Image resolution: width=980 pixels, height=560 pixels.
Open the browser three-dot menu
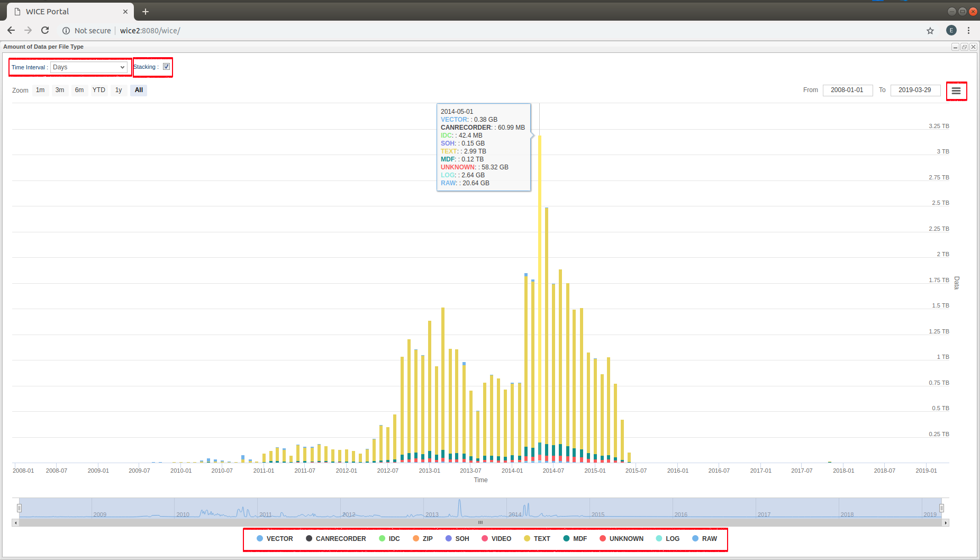(x=968, y=31)
